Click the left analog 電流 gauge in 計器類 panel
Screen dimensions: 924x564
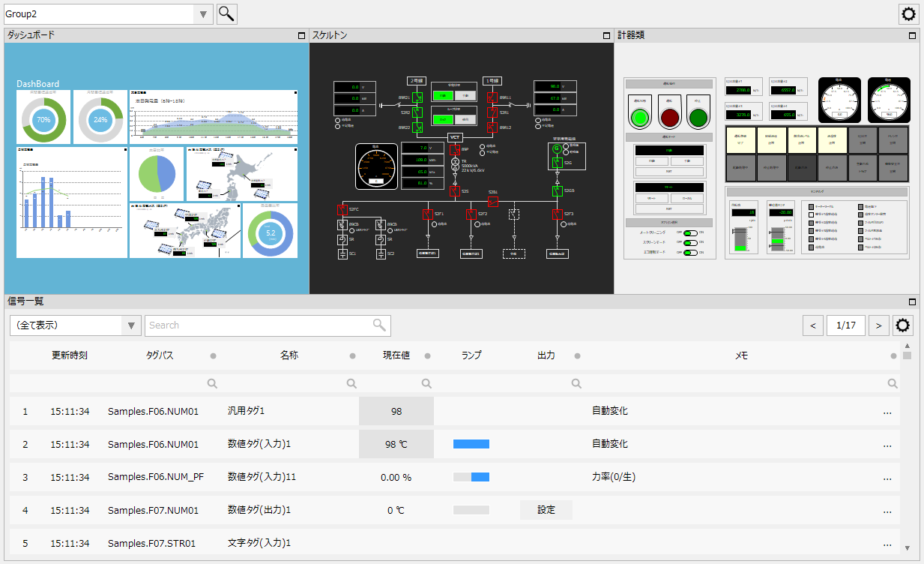(x=839, y=100)
